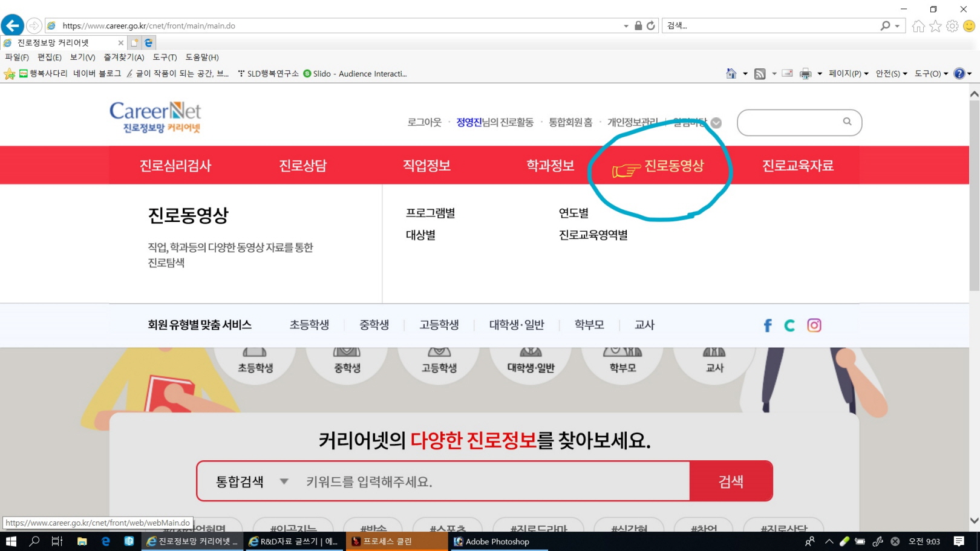
Task: Open File Explorer in taskbar
Action: (x=82, y=541)
